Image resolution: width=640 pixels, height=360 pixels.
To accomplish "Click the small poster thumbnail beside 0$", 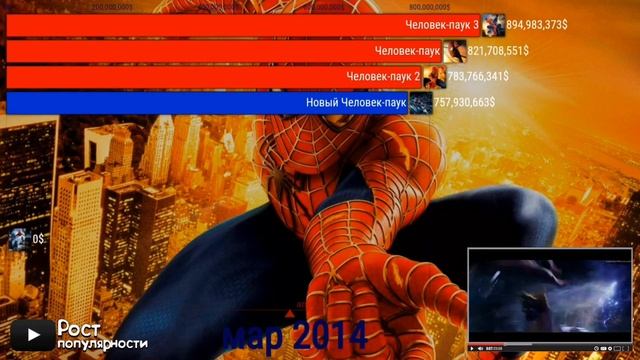I will tap(19, 239).
